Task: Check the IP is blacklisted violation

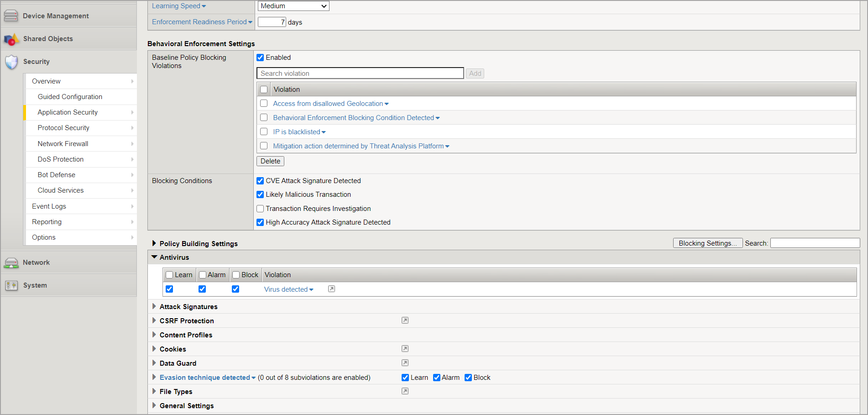Action: click(x=264, y=132)
